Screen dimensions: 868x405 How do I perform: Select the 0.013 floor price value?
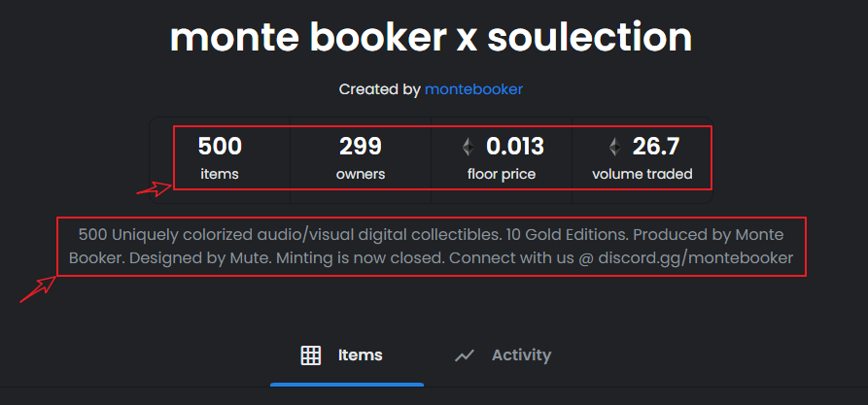coord(515,147)
